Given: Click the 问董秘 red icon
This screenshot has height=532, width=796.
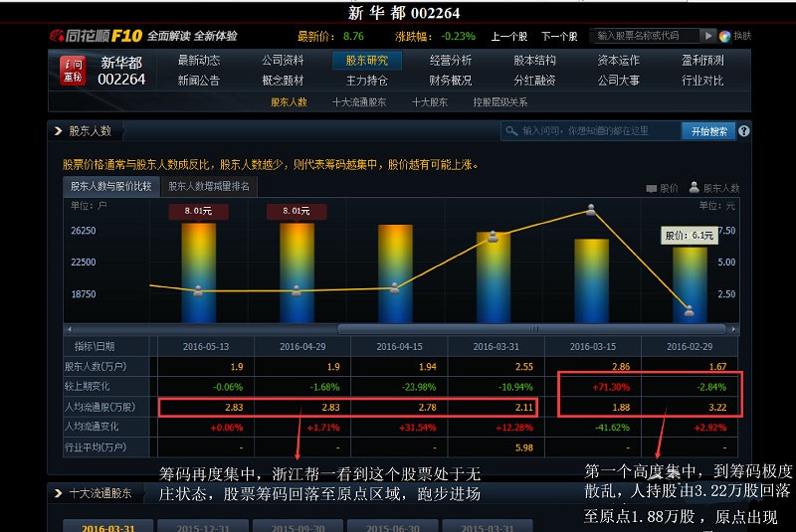Looking at the screenshot, I should tap(73, 70).
